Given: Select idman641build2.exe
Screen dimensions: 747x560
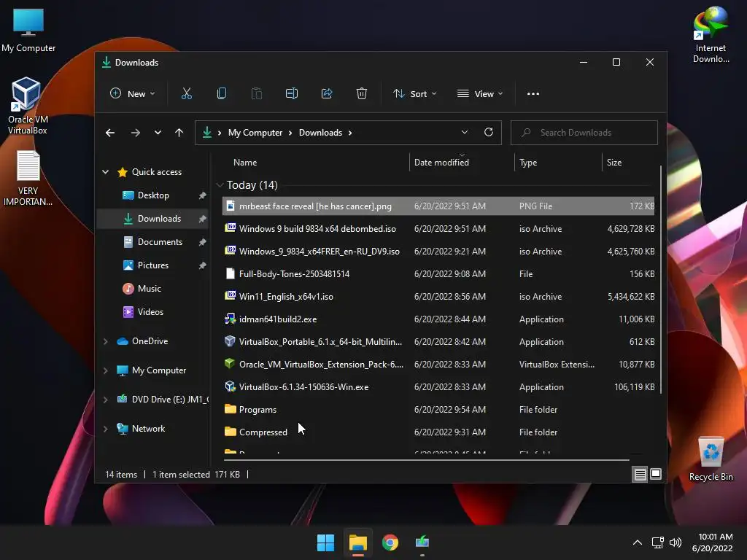Looking at the screenshot, I should 438,319.
